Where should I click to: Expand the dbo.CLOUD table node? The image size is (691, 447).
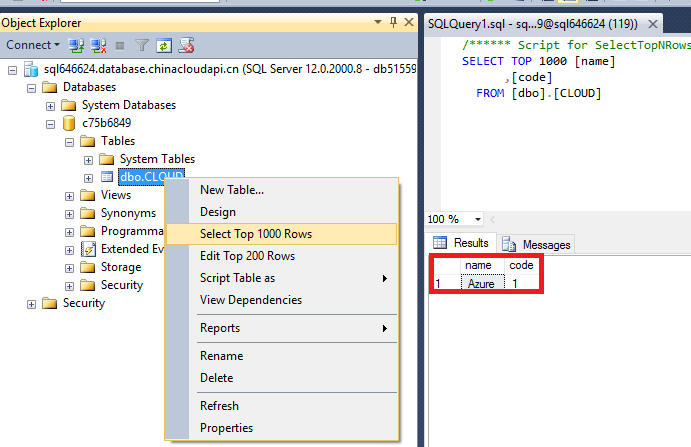click(88, 178)
